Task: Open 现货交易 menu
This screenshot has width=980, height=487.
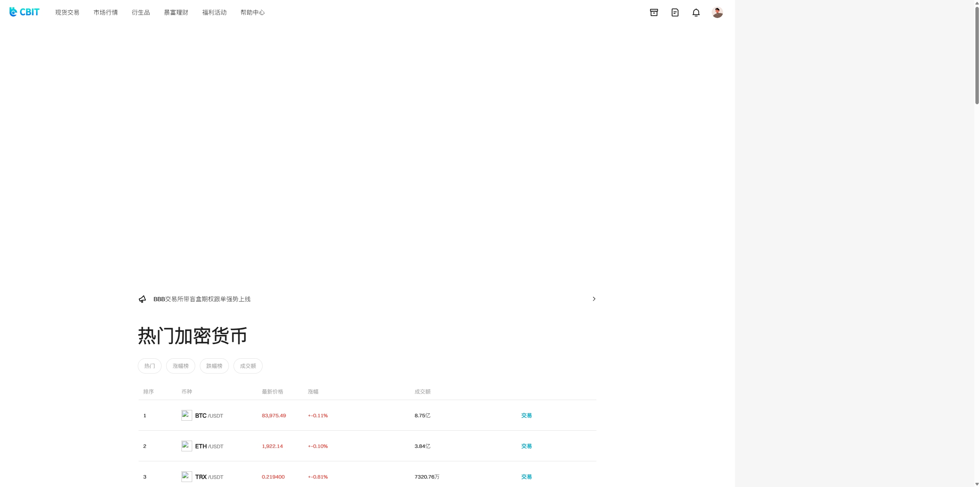Action: pos(67,12)
